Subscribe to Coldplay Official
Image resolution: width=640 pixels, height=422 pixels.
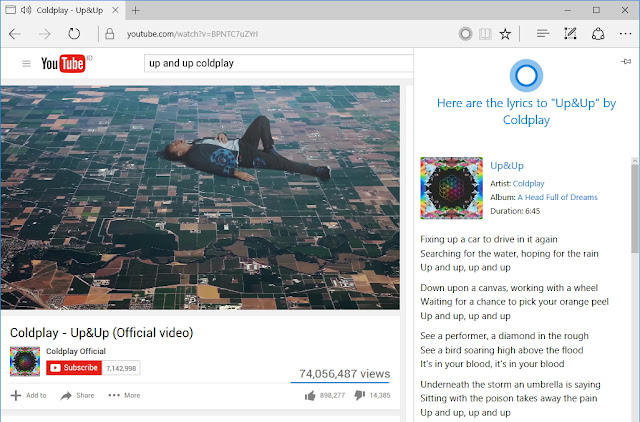[74, 368]
